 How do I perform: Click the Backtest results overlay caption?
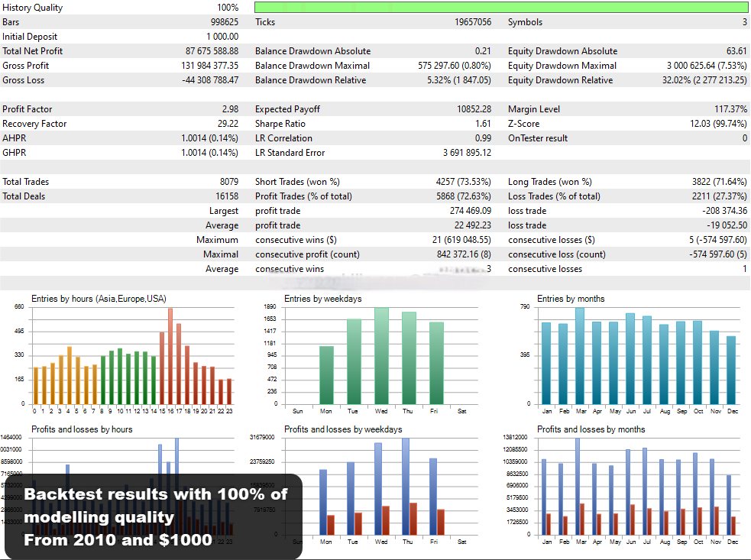tap(155, 517)
